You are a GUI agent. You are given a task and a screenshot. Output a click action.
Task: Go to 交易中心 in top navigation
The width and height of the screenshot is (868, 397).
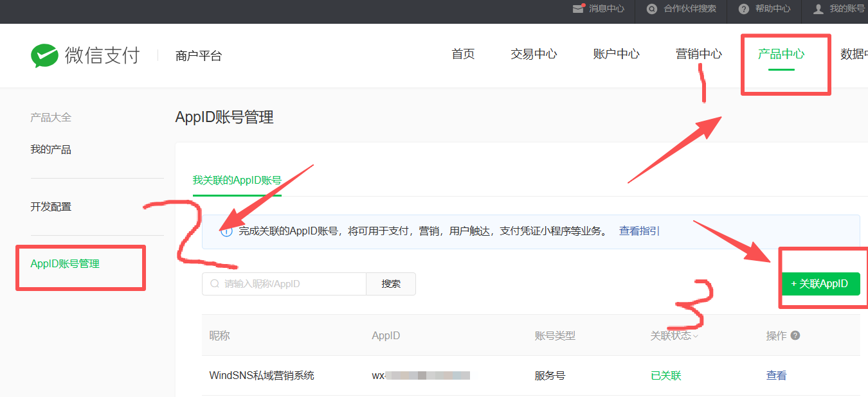[534, 54]
